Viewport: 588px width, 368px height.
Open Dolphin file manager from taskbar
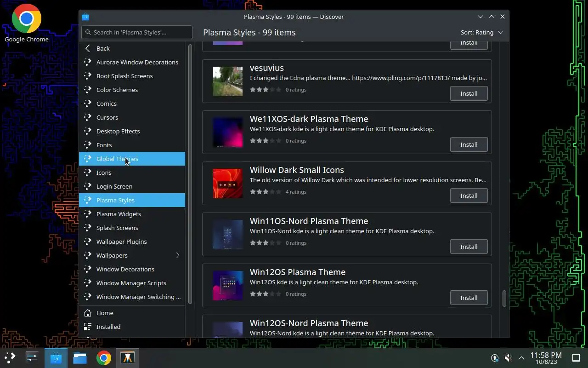[80, 357]
